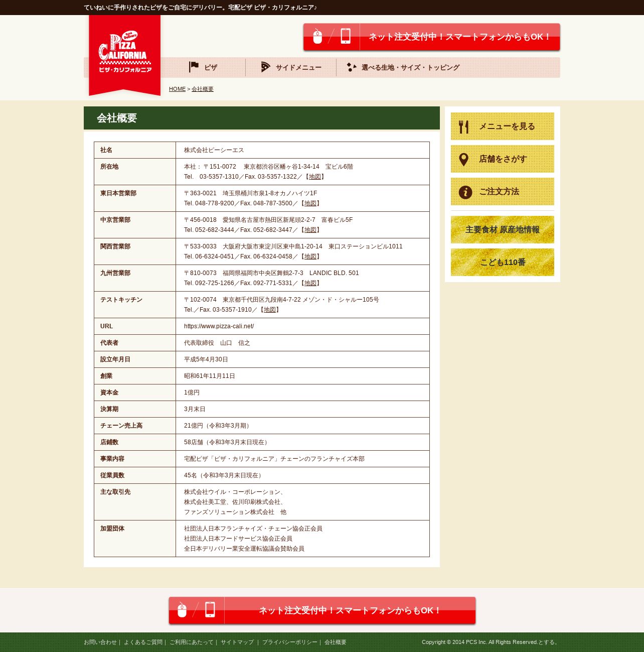Image resolution: width=644 pixels, height=652 pixels.
Task: Click the bottom ネット注文受付中 banner text
Action: (x=350, y=611)
